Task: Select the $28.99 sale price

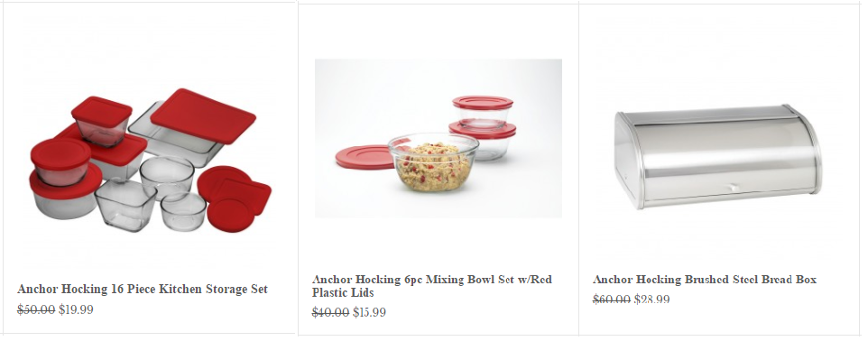Action: (x=652, y=300)
